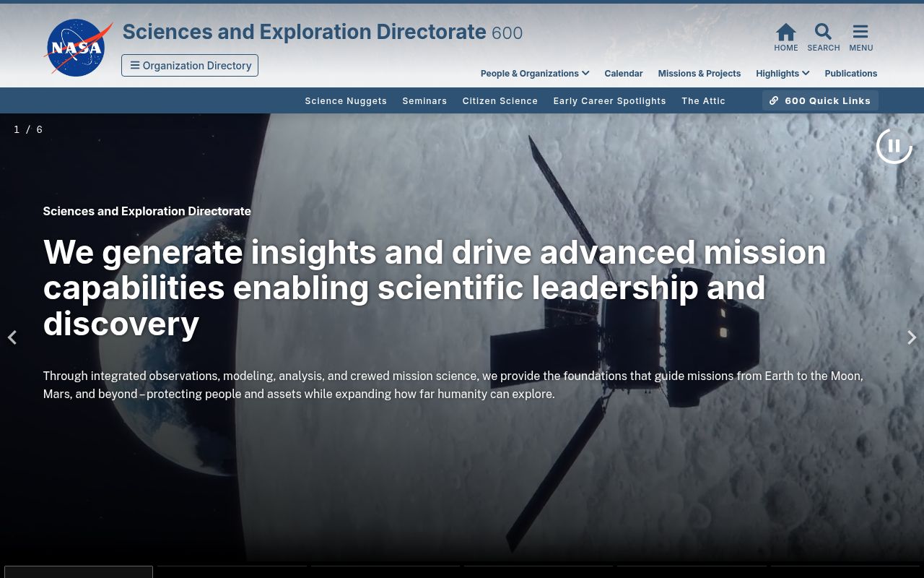Viewport: 924px width, 578px height.
Task: Advance to next slide arrow
Action: tap(912, 337)
